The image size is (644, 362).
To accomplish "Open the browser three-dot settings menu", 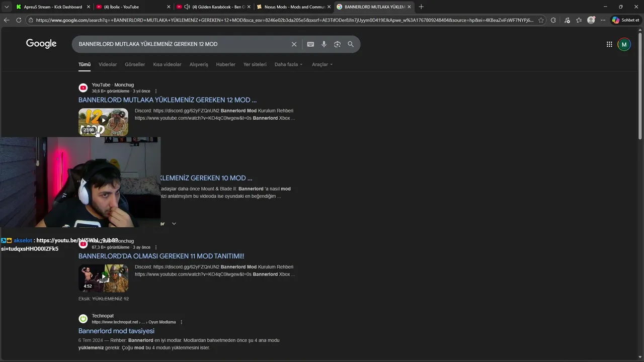I will [x=603, y=20].
